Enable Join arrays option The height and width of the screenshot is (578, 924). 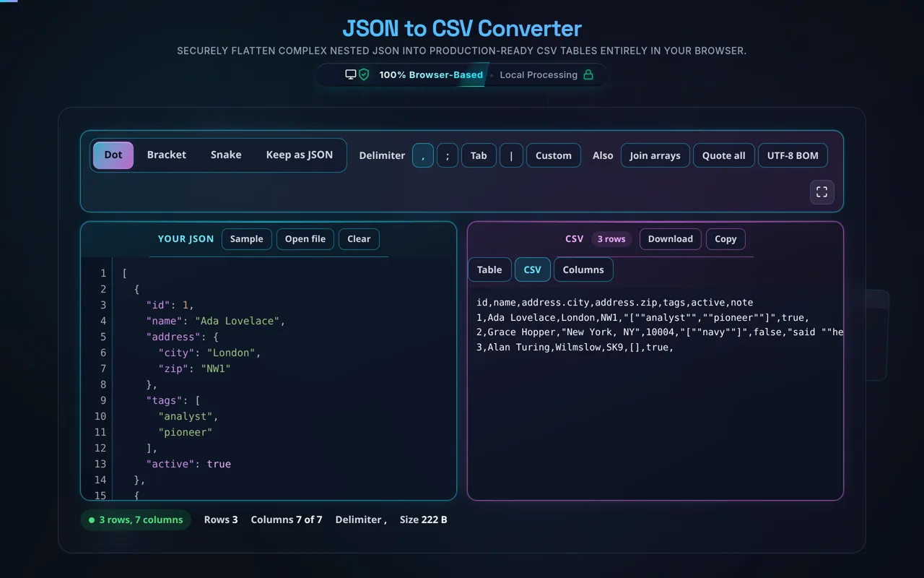pyautogui.click(x=655, y=155)
